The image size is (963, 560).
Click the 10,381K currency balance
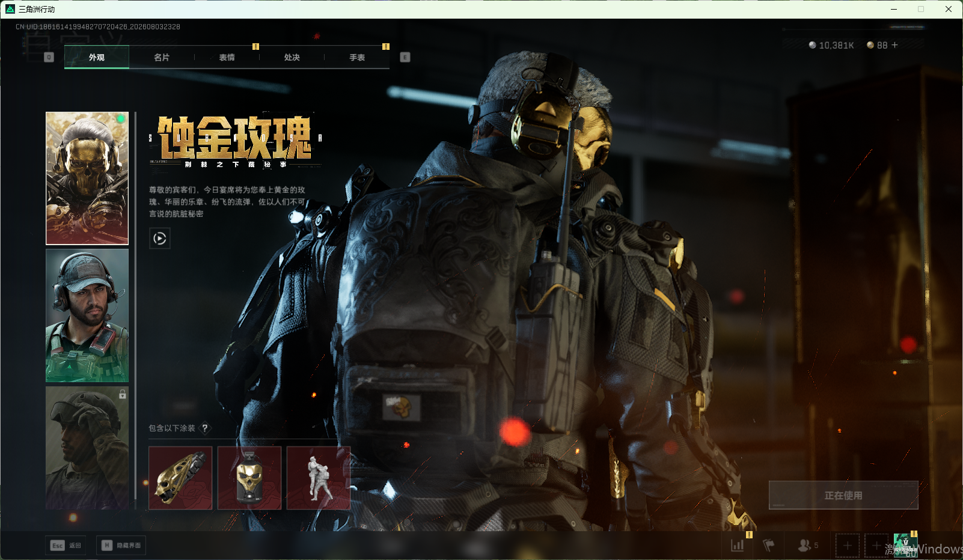[836, 45]
